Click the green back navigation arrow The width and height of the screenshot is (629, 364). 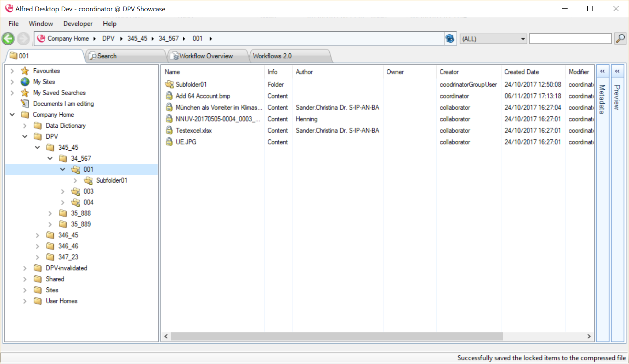[8, 39]
